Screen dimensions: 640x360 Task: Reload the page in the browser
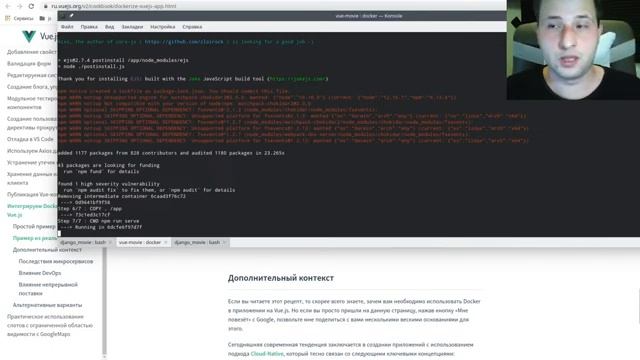point(31,6)
